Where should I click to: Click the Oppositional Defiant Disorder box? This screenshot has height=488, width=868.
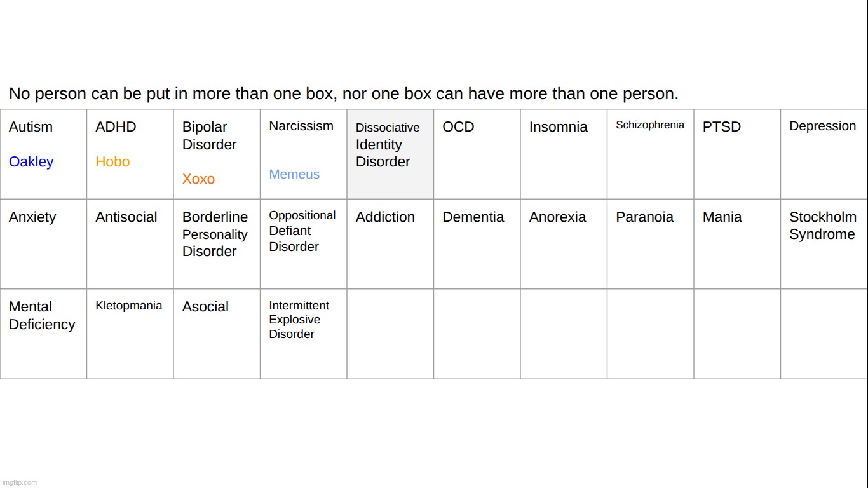303,244
